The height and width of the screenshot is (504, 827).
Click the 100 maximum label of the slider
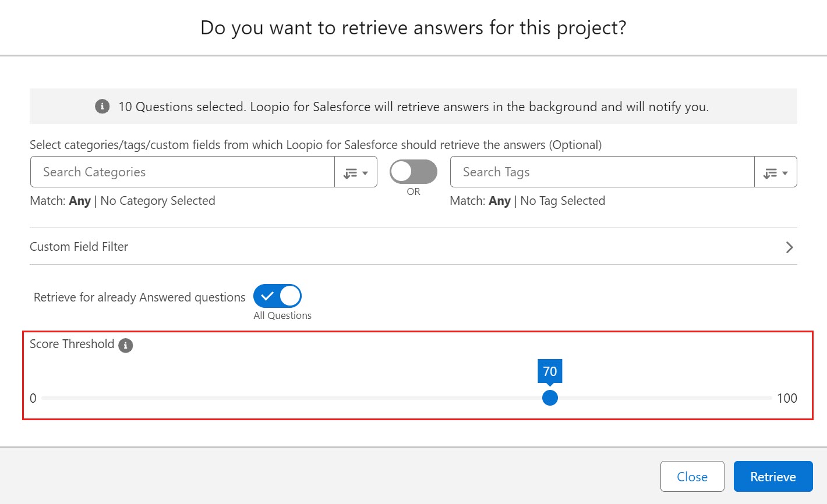[787, 399]
